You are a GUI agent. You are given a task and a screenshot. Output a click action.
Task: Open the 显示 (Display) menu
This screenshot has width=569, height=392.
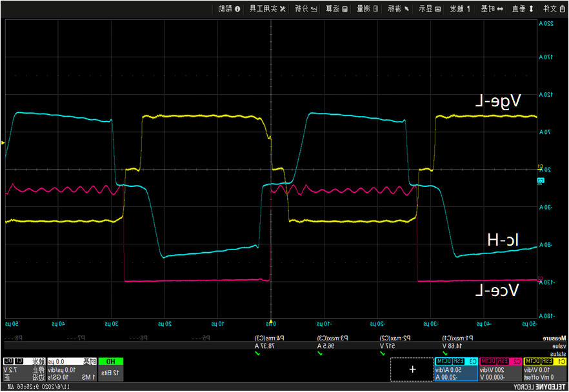429,8
